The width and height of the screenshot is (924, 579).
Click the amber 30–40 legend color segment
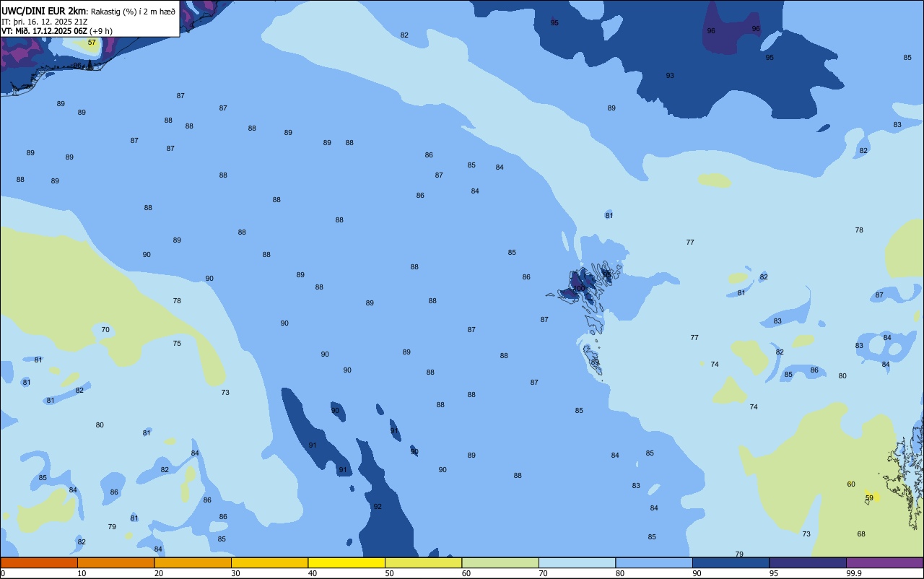[269, 562]
